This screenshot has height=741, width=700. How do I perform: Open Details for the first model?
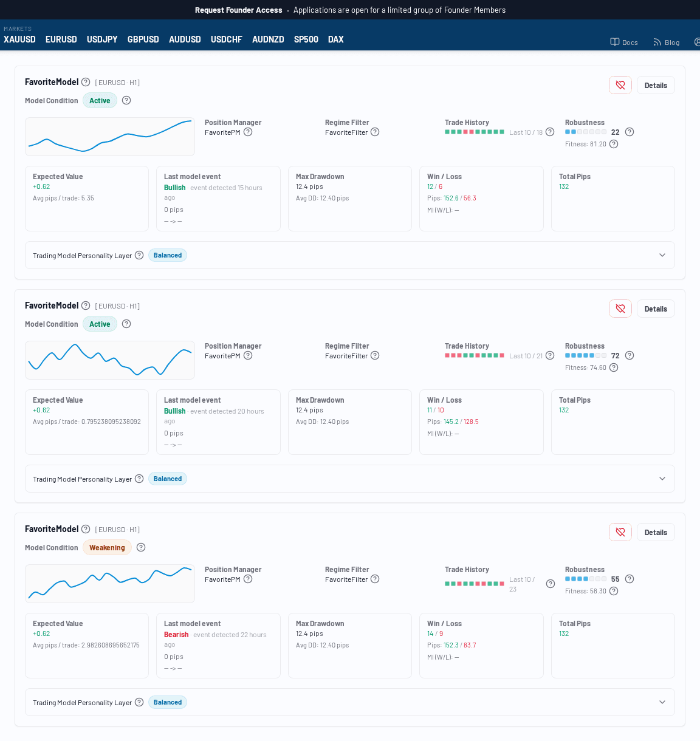click(x=656, y=85)
